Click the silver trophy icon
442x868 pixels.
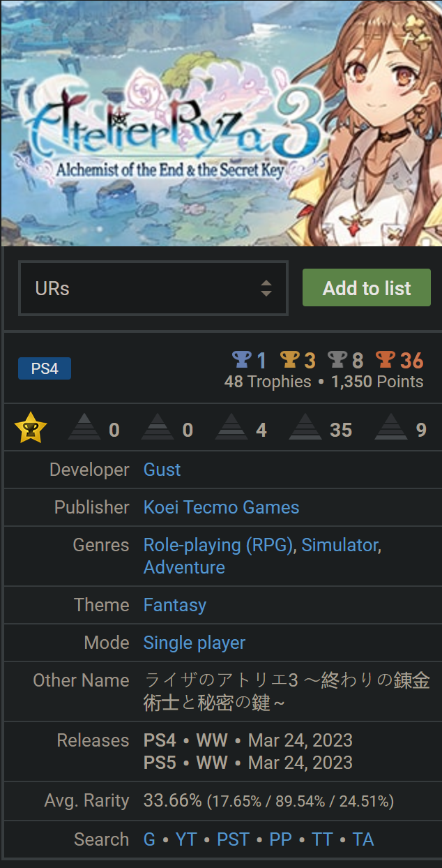[x=337, y=359]
